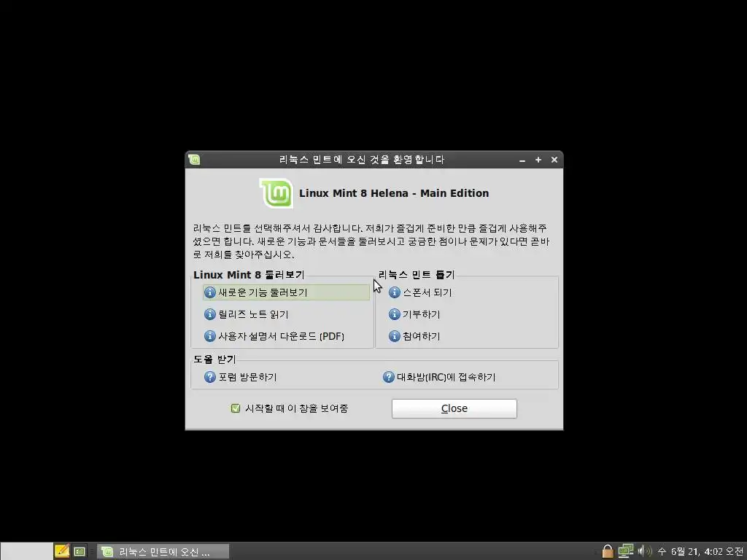The width and height of the screenshot is (747, 560).
Task: Click the lock icon in system tray
Action: 608,551
